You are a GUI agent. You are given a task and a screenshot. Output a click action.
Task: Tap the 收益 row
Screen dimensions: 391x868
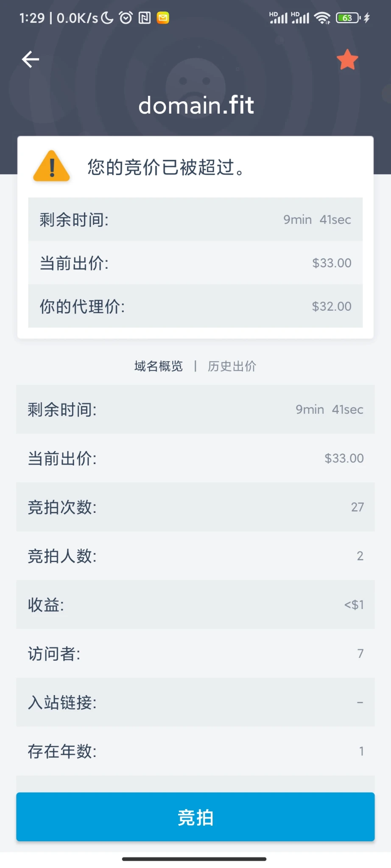195,604
